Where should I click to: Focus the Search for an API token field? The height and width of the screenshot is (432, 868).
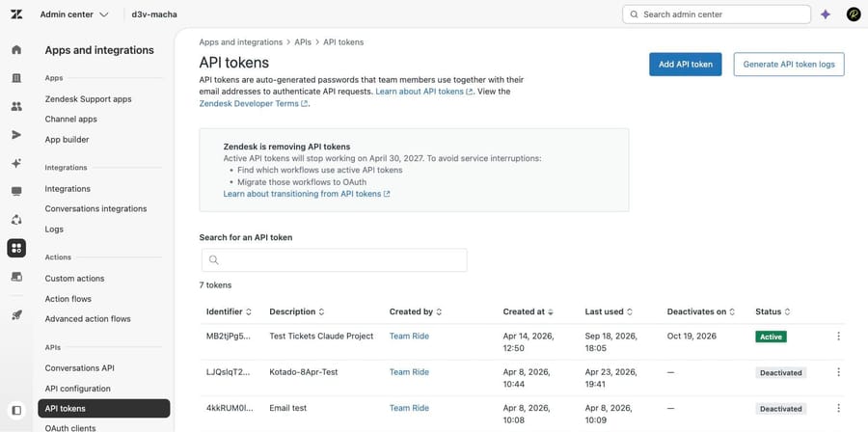point(335,260)
